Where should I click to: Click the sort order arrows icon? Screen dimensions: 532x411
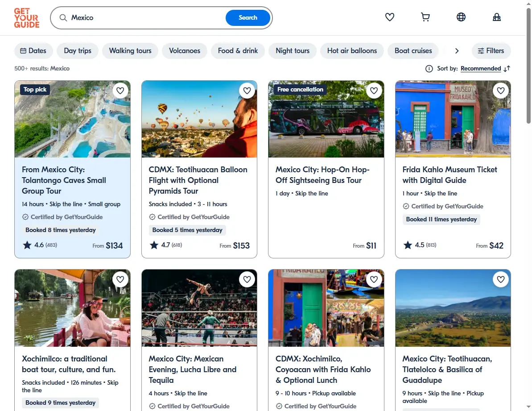(507, 69)
